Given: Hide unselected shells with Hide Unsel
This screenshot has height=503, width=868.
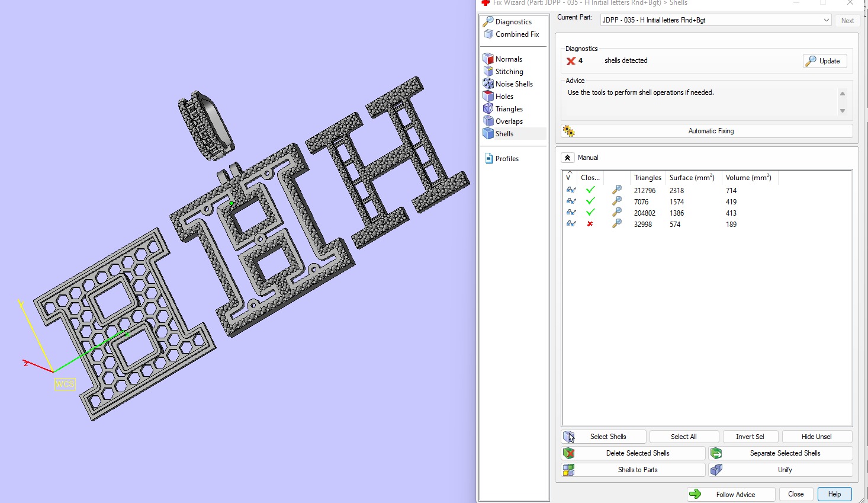Looking at the screenshot, I should [x=817, y=437].
